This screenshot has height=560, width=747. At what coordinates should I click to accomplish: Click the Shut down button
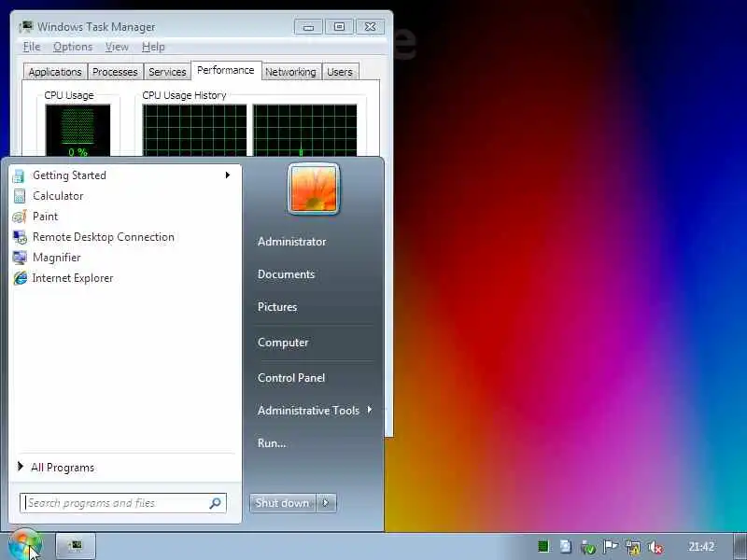point(282,503)
